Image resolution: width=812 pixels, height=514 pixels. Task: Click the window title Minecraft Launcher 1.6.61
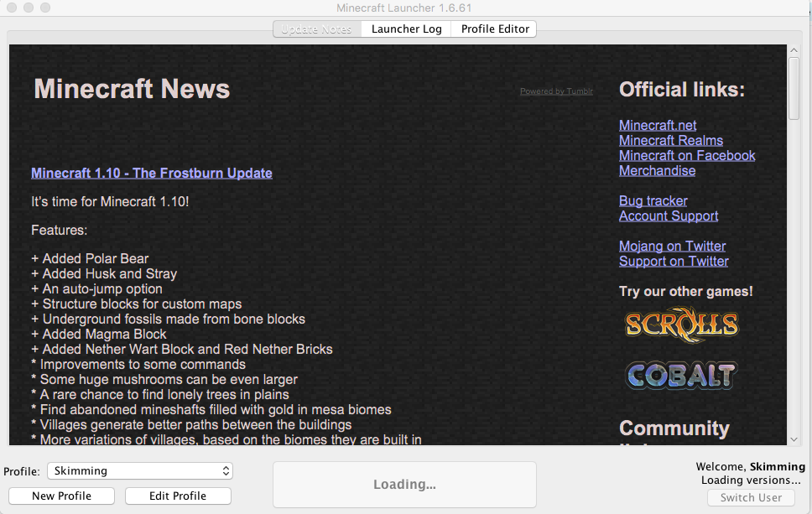[403, 8]
